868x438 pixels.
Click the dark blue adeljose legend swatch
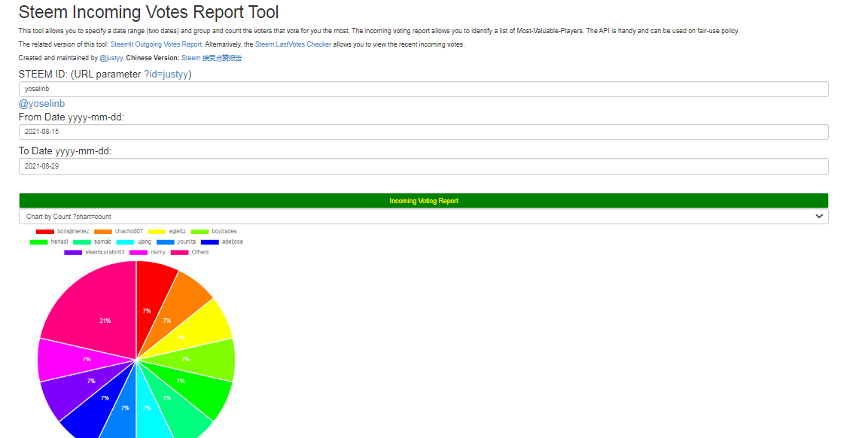click(x=210, y=242)
